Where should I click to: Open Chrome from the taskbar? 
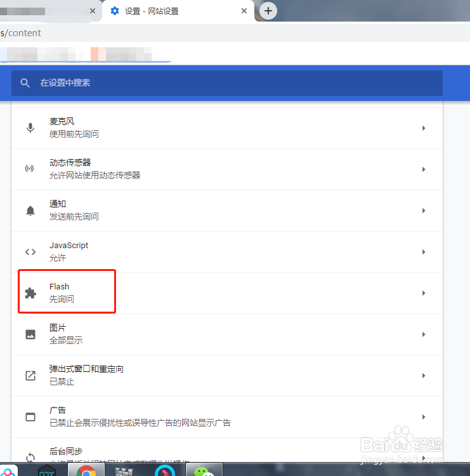(86, 470)
